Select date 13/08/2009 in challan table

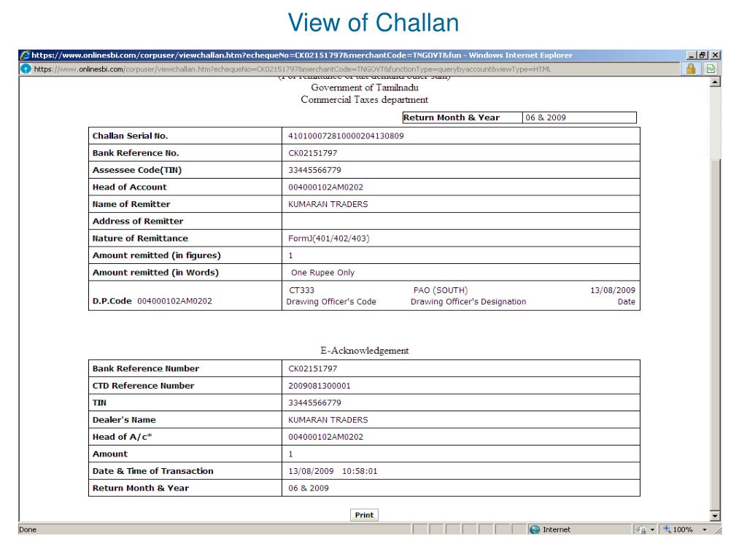(612, 290)
